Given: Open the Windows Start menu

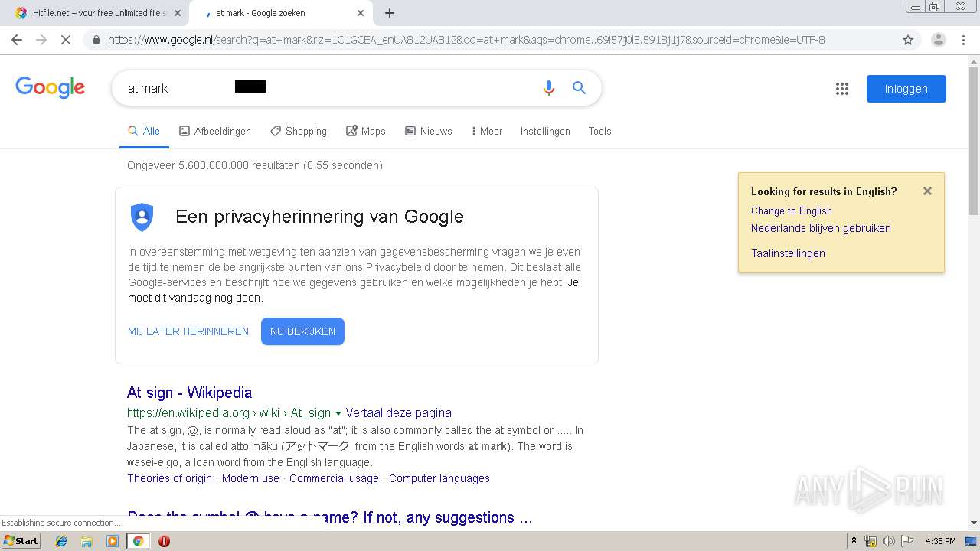Looking at the screenshot, I should (21, 540).
